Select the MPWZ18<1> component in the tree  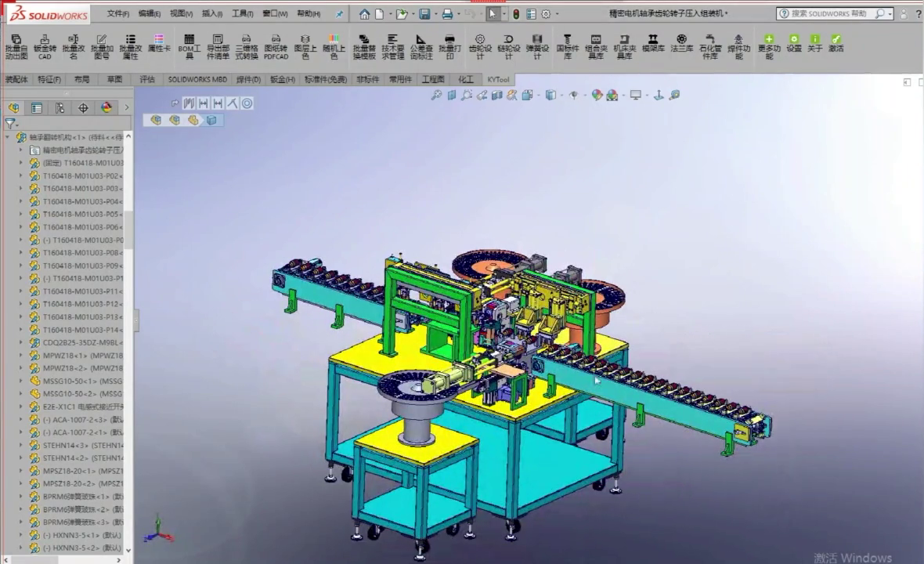click(x=82, y=356)
